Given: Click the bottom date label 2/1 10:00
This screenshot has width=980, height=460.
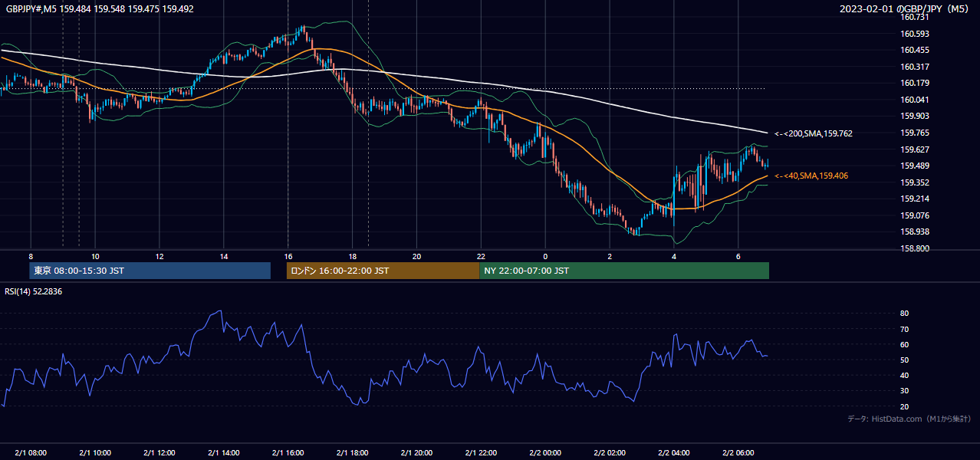Looking at the screenshot, I should [95, 452].
